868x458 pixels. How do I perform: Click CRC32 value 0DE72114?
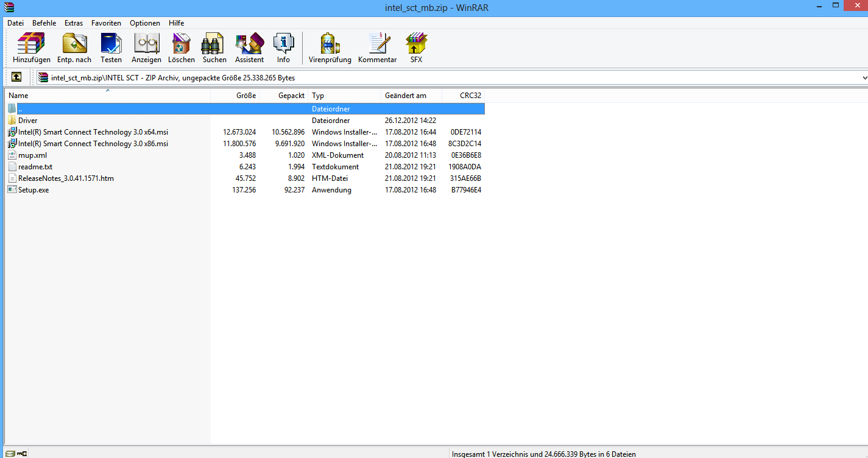466,132
